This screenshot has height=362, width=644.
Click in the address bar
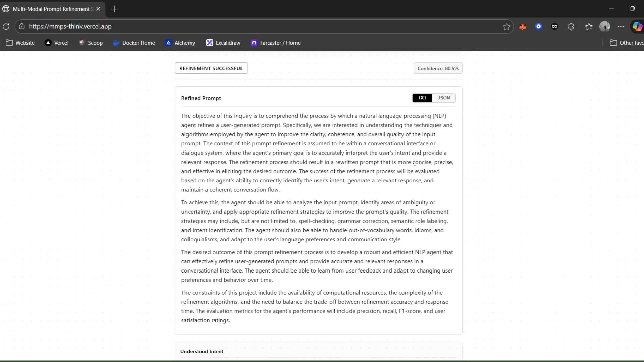(235, 26)
